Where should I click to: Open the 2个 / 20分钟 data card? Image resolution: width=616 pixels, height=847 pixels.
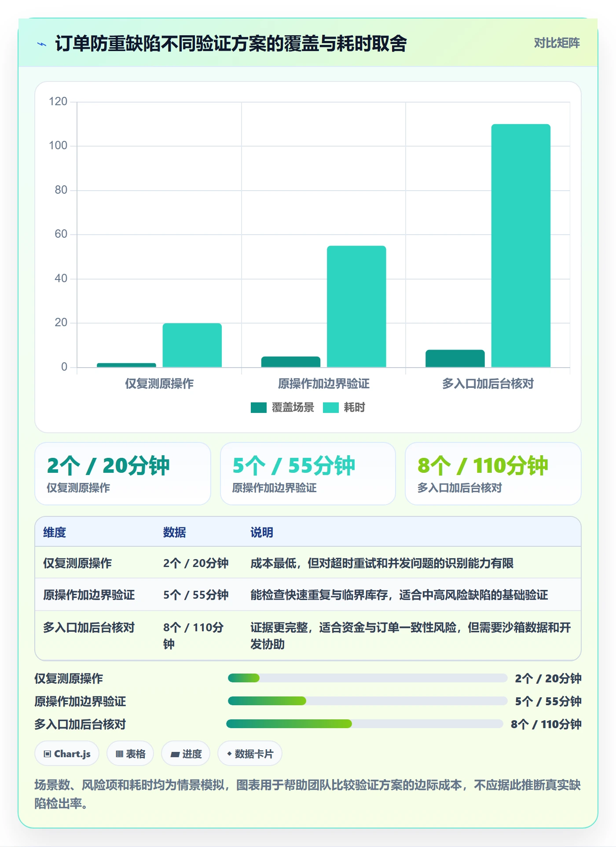(123, 474)
